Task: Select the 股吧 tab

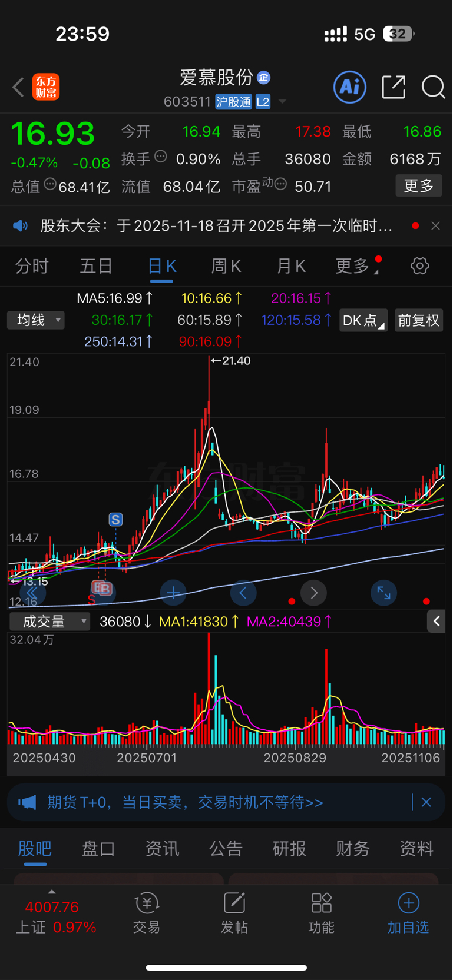Action: coord(35,848)
